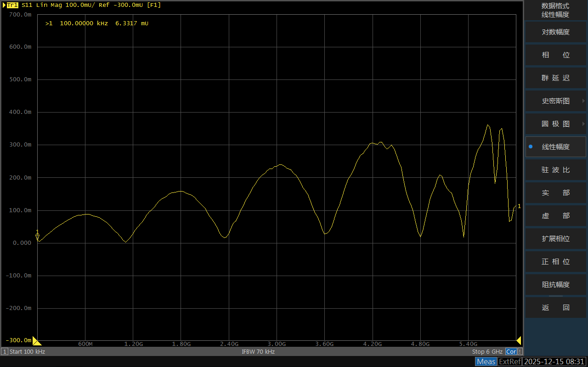Choose the 群延迟 group delay format
The width and height of the screenshot is (588, 367).
point(555,78)
